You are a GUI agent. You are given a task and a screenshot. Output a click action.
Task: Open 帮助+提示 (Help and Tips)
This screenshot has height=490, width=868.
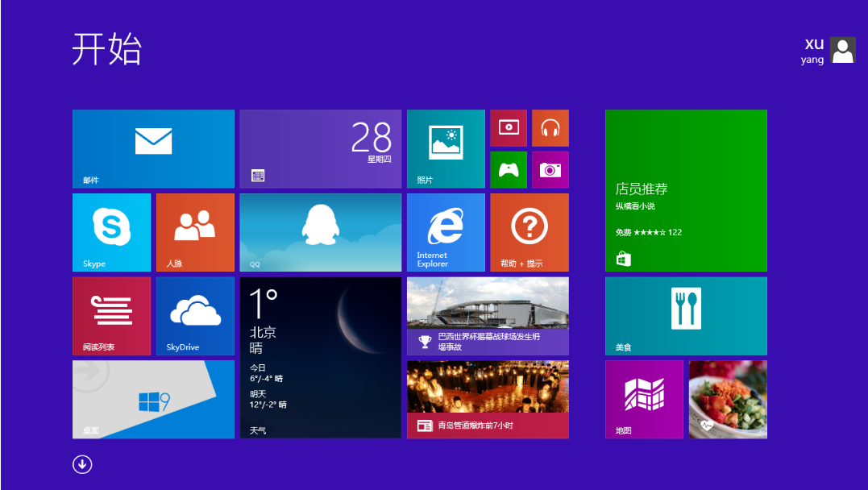click(x=530, y=232)
